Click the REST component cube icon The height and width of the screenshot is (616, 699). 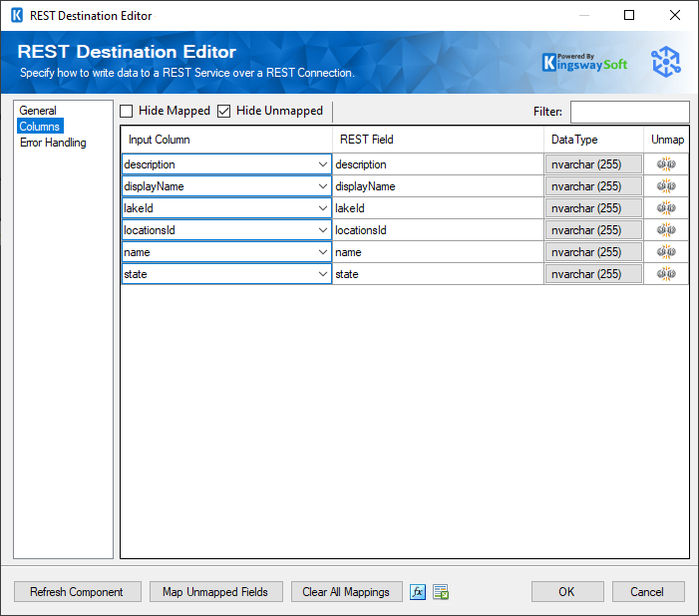(666, 62)
